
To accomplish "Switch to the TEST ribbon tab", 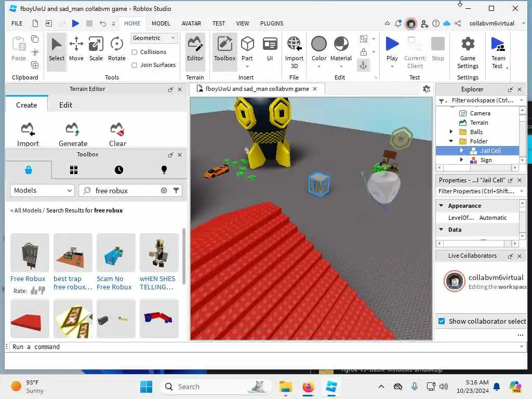I will [x=219, y=23].
